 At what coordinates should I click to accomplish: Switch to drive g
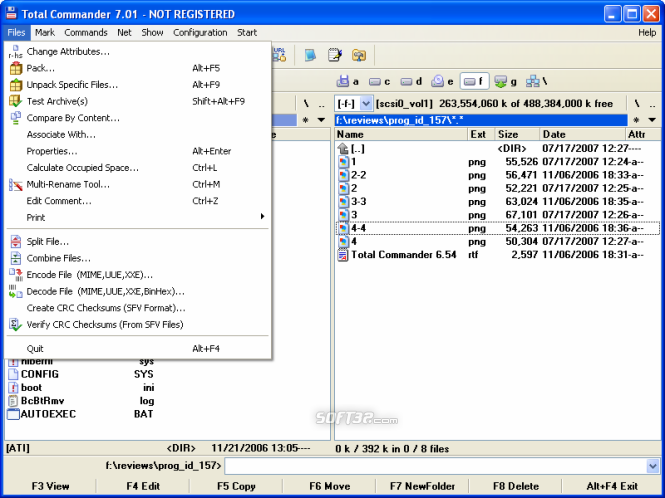tap(506, 81)
